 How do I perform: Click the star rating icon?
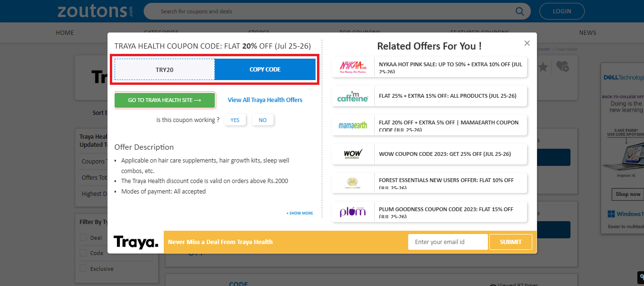tap(543, 67)
